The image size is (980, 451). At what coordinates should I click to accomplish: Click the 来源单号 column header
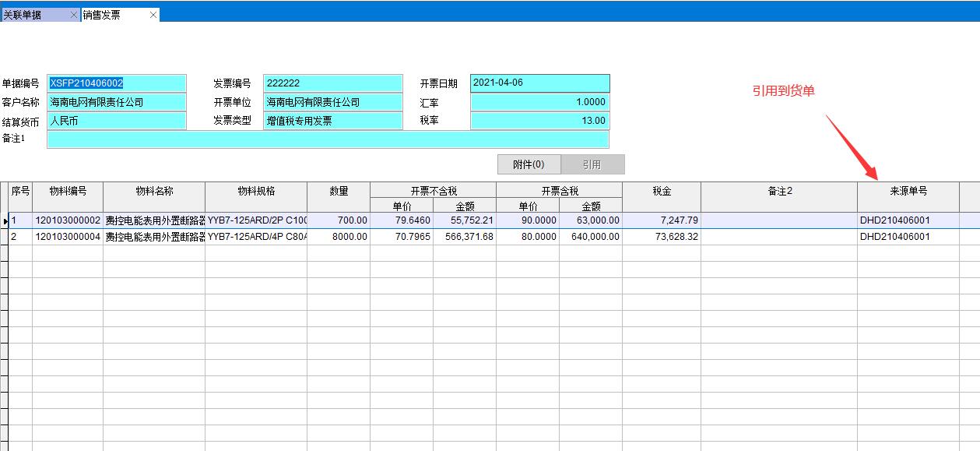[908, 192]
